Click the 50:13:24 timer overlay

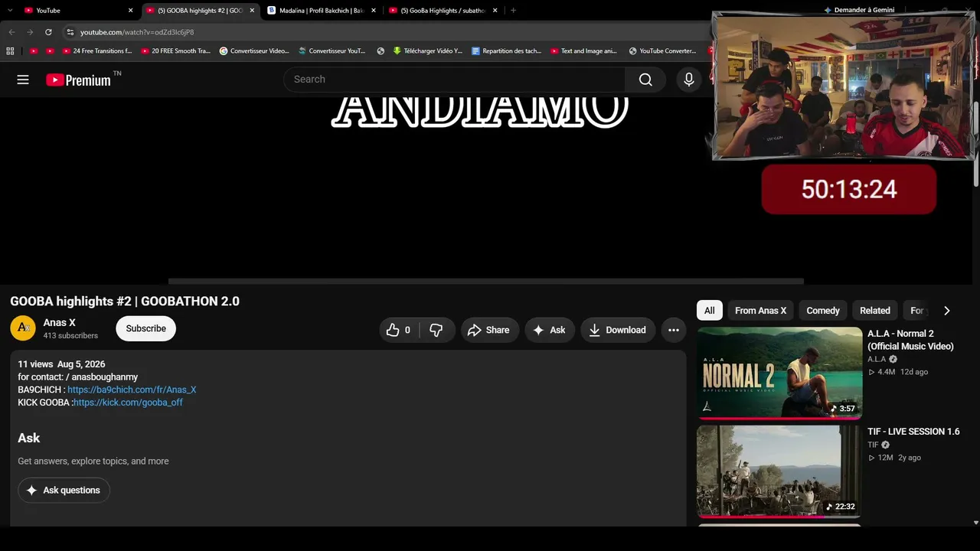coord(849,189)
